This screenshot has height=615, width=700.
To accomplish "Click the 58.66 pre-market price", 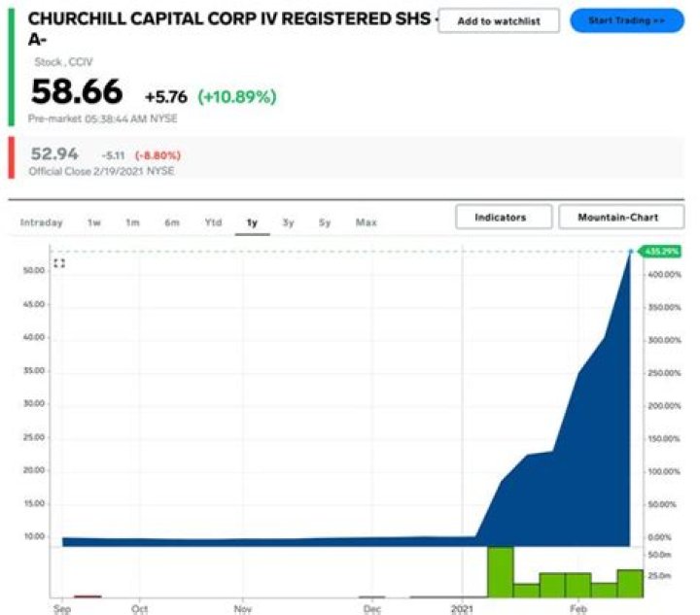I will pos(77,91).
